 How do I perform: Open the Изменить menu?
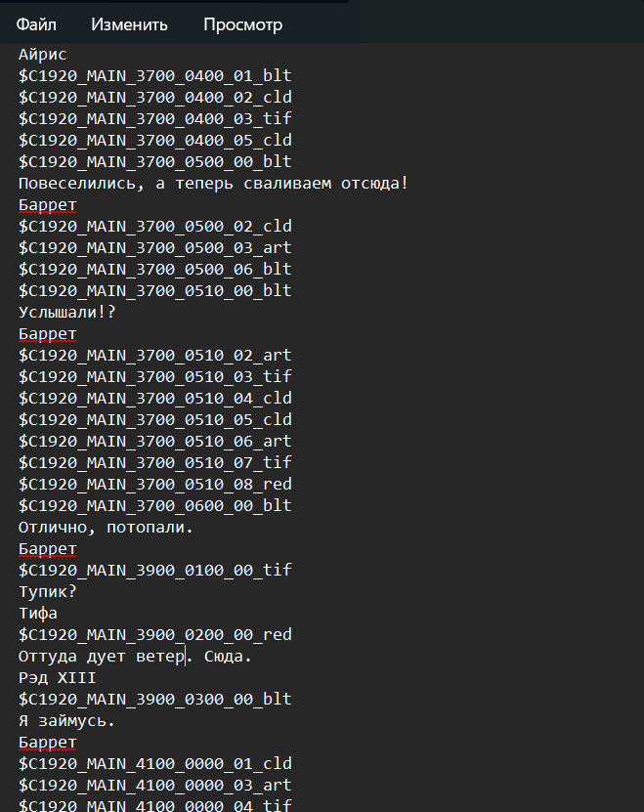click(130, 24)
